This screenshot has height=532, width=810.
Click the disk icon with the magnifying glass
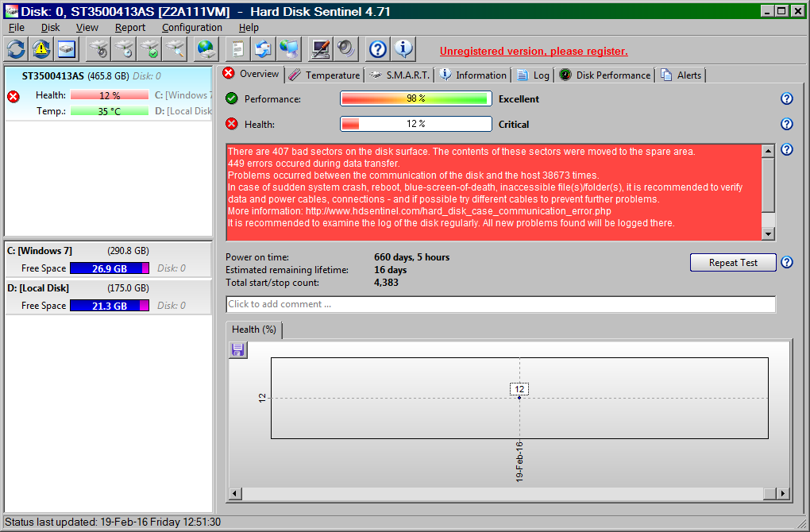(175, 49)
